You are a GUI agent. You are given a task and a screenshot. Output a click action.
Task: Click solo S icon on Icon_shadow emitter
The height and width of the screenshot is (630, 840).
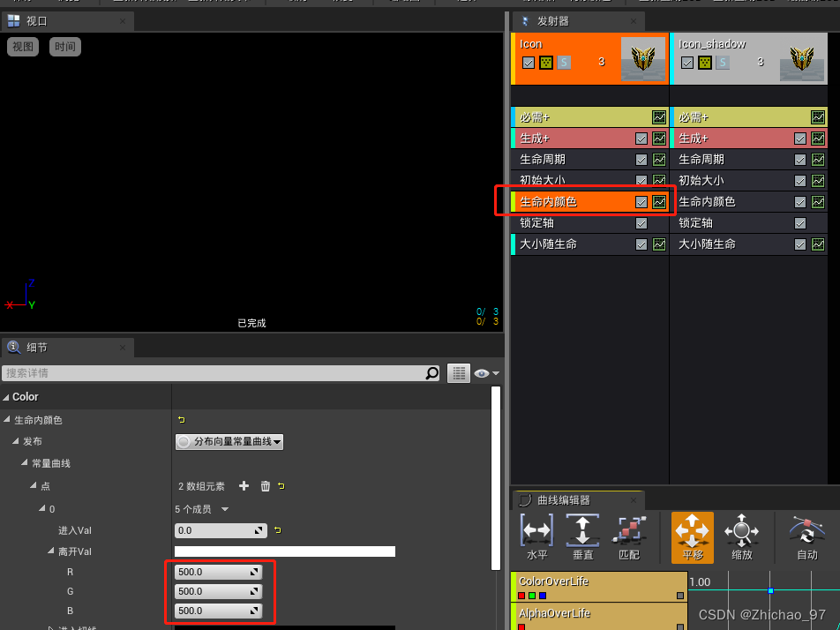(x=722, y=63)
